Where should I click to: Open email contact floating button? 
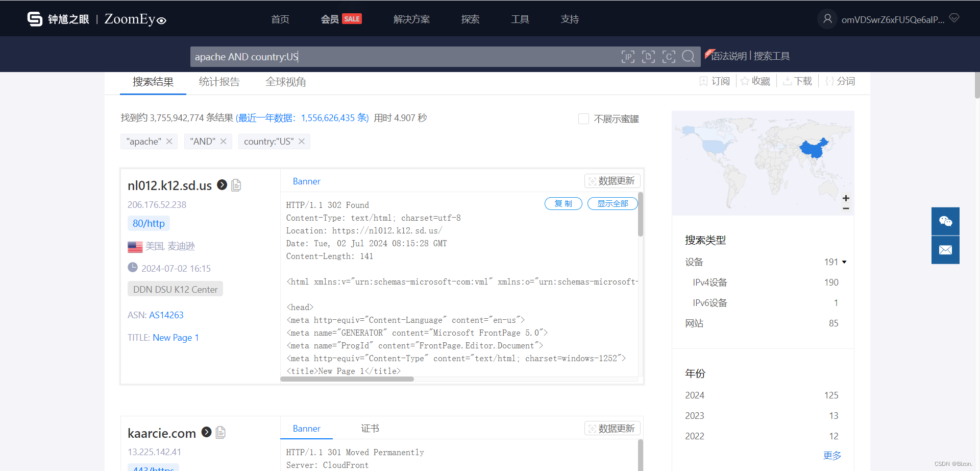coord(945,250)
